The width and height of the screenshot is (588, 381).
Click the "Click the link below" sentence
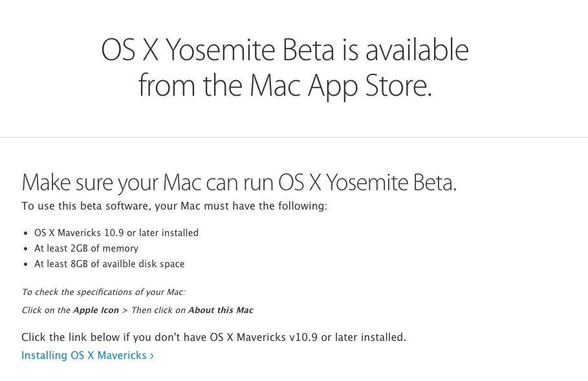[213, 337]
